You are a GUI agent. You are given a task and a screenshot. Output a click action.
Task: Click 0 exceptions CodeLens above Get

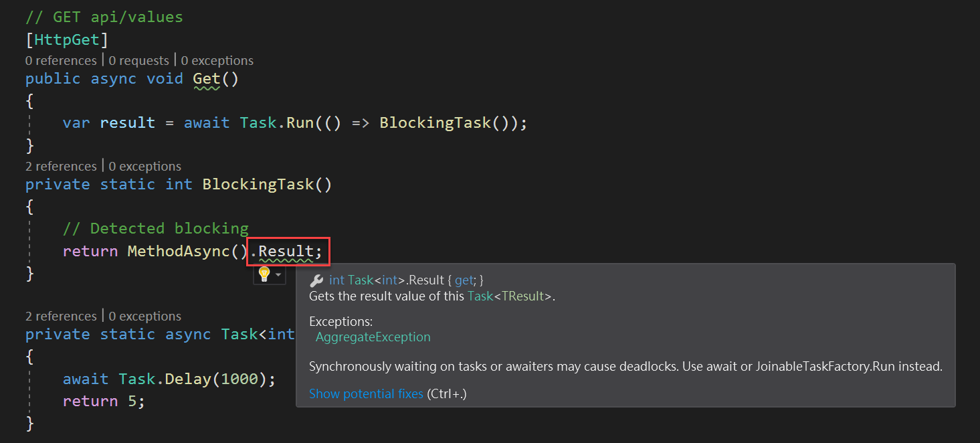tap(217, 60)
